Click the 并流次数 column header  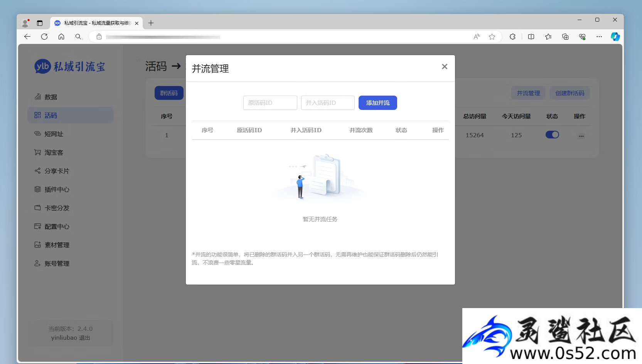(x=361, y=130)
